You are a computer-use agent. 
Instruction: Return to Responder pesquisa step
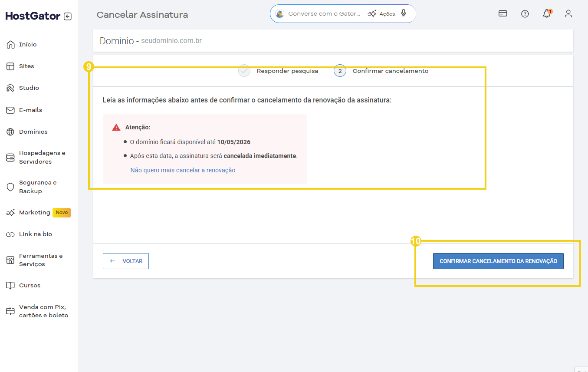coord(287,71)
